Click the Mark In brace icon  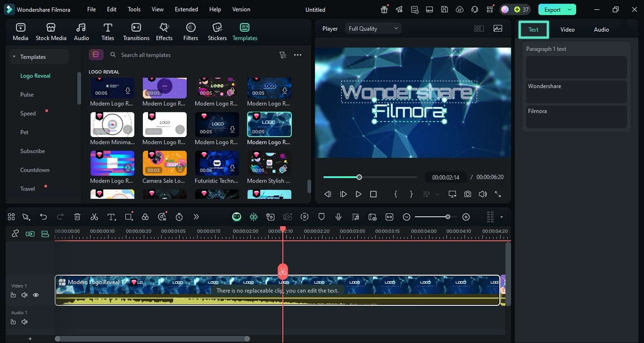click(396, 195)
